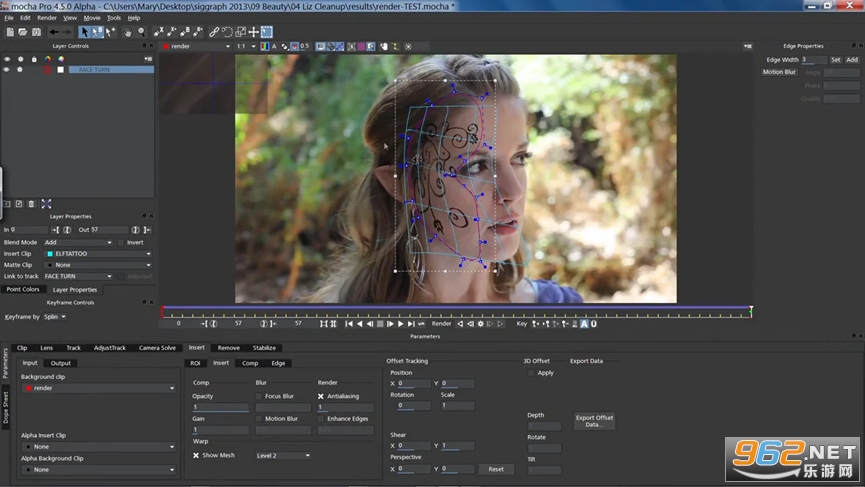Enable the Motion Blur checkbox in Insert
865x487 pixels.
tap(259, 419)
